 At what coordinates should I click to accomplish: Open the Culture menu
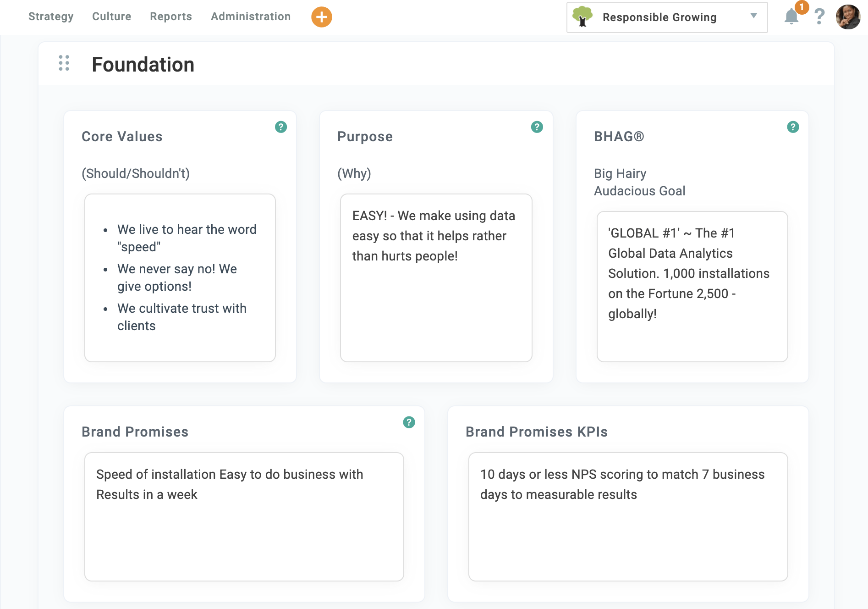(111, 17)
